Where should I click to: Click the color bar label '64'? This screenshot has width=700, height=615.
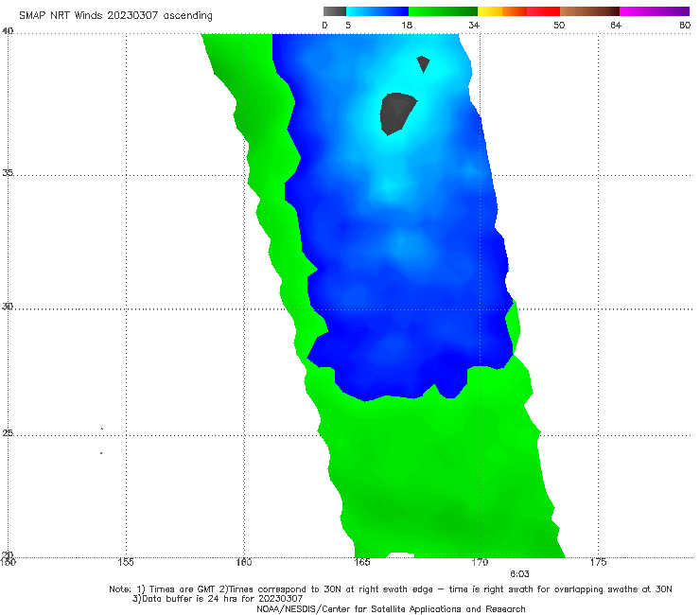click(616, 25)
